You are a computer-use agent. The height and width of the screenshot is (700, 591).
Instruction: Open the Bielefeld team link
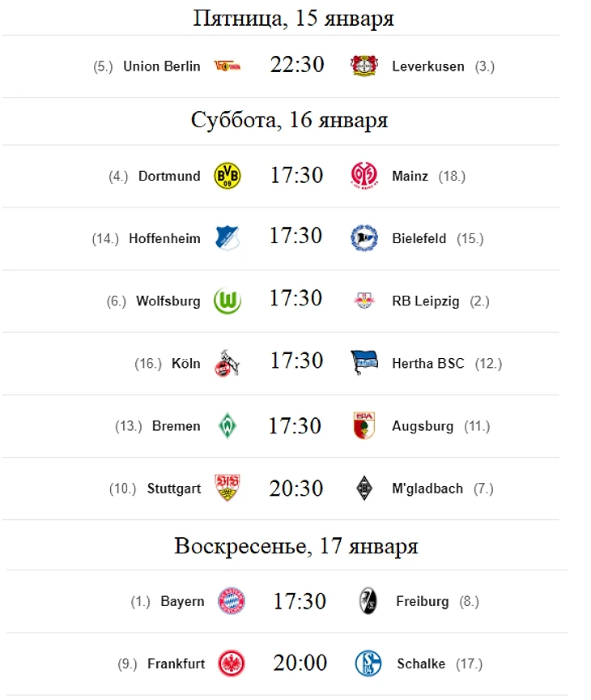tap(419, 238)
